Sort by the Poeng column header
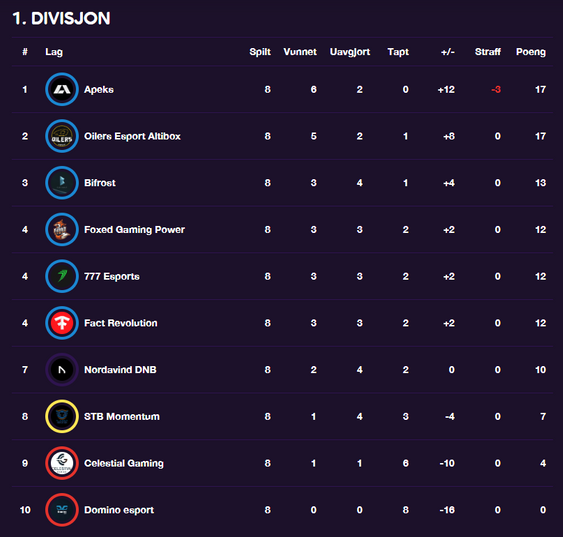Screen dimensions: 563x537 click(531, 52)
